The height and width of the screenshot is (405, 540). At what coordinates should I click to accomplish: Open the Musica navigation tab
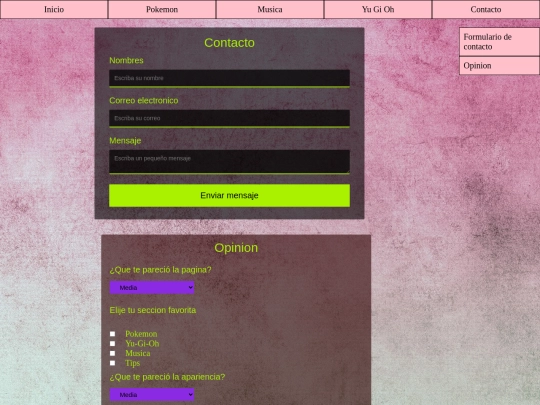point(270,9)
